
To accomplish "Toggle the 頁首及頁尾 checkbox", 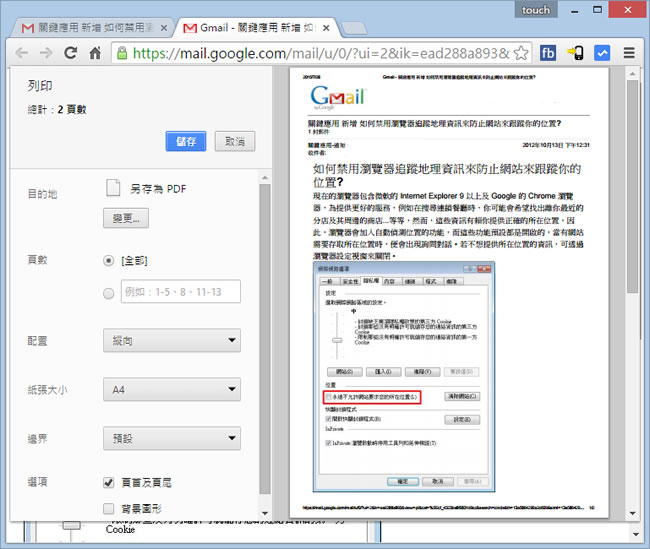I will (109, 482).
